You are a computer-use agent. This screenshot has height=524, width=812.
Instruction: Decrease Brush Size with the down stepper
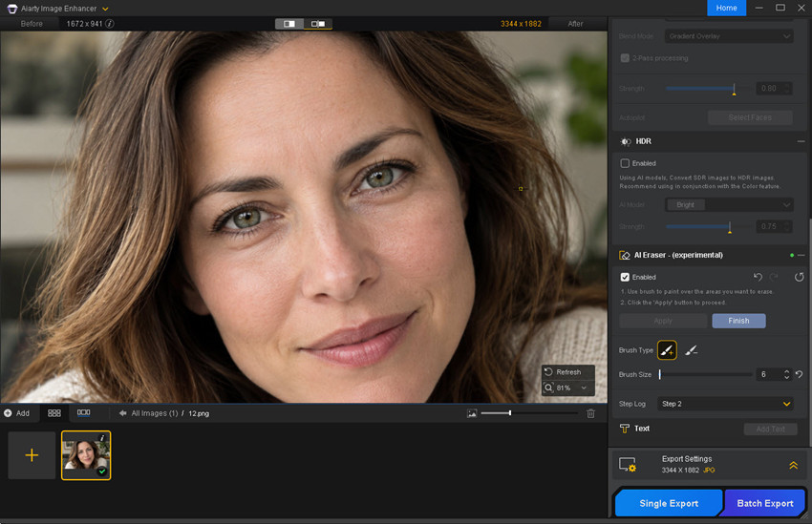(x=786, y=378)
